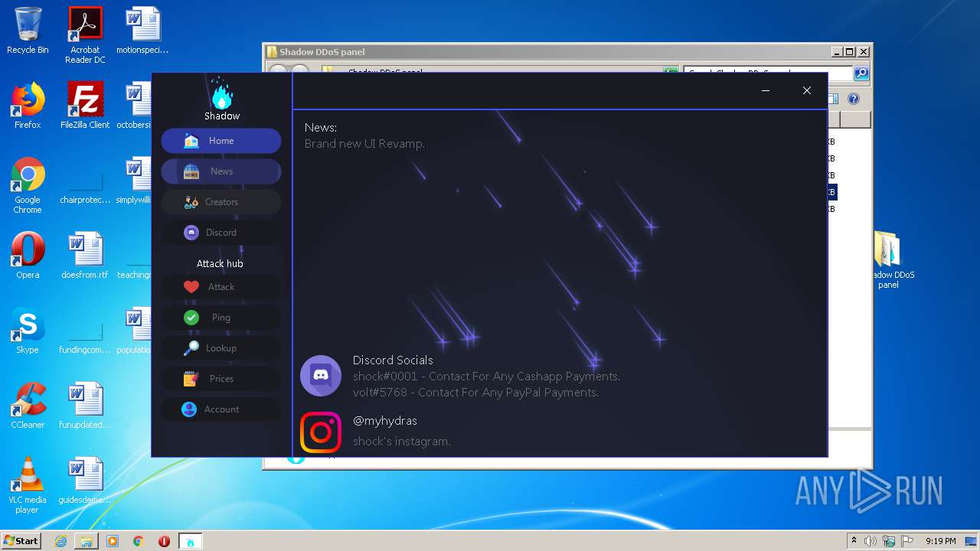Click shock#0001 Cashapp contact line

point(486,377)
